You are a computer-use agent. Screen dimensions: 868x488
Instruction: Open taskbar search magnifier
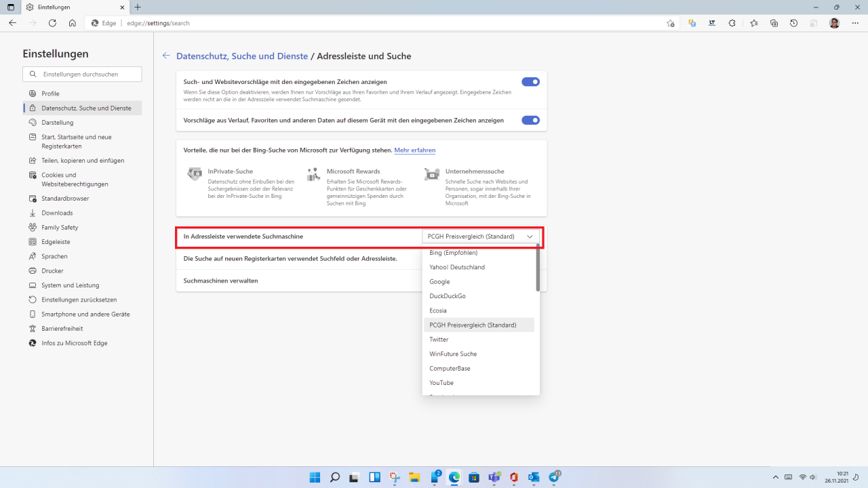tap(334, 477)
